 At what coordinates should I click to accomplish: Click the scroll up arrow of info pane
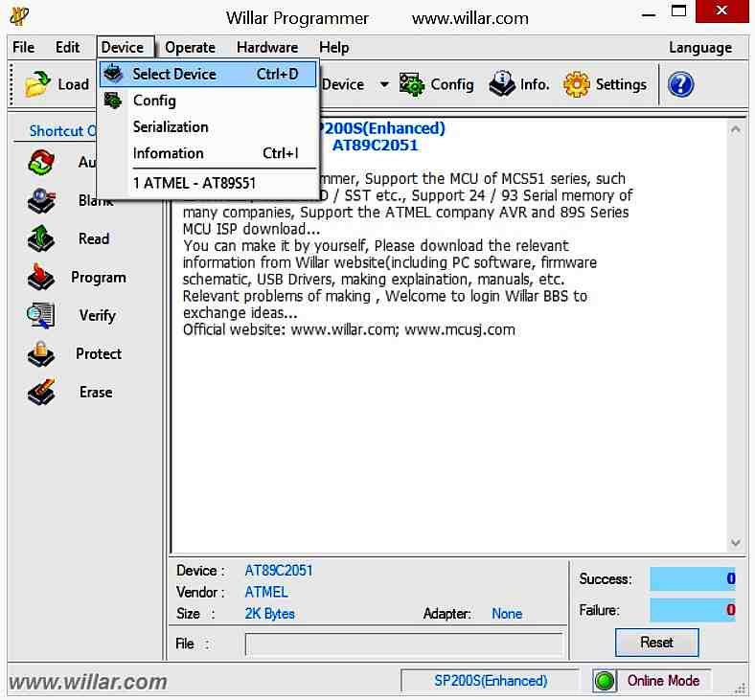pos(735,129)
